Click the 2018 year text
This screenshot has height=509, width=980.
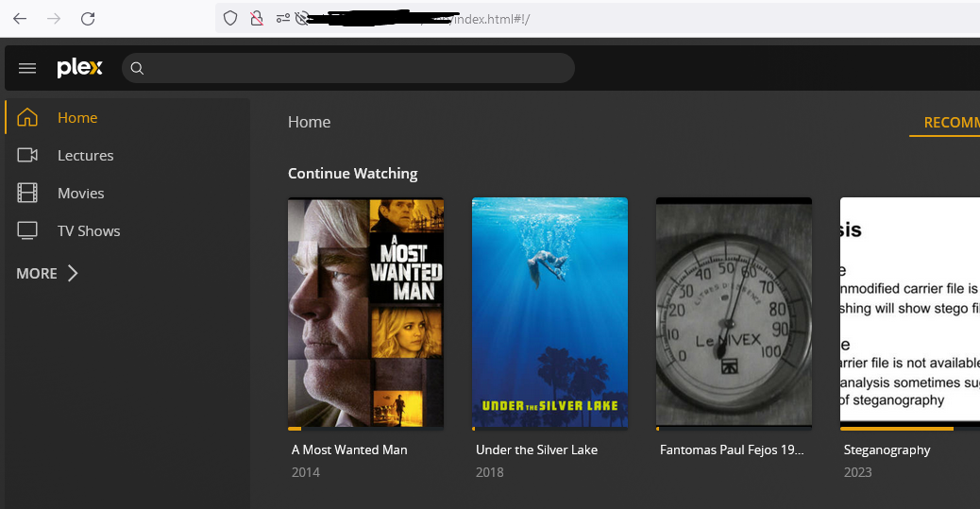pyautogui.click(x=489, y=472)
